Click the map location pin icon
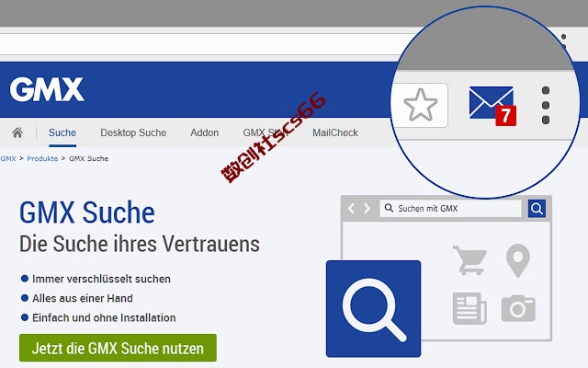The width and height of the screenshot is (588, 368). click(518, 260)
